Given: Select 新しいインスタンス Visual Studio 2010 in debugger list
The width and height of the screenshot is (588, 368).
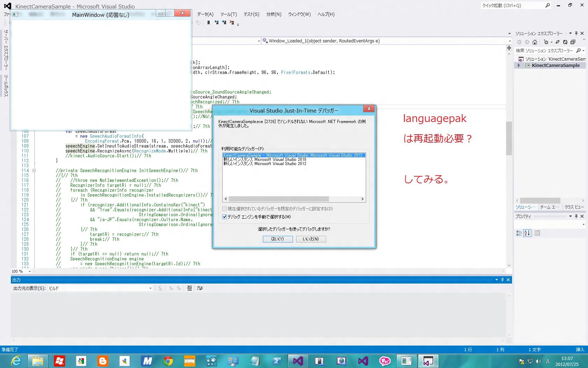Looking at the screenshot, I should [265, 159].
